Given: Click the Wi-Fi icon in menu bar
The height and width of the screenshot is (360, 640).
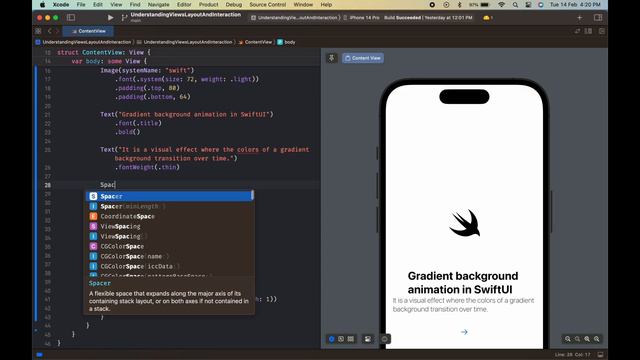Looking at the screenshot, I should [x=501, y=4].
